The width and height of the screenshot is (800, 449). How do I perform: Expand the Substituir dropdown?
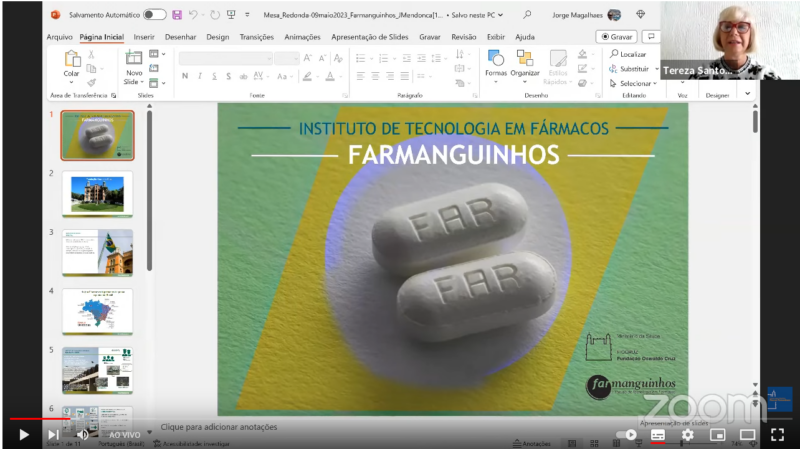click(656, 69)
